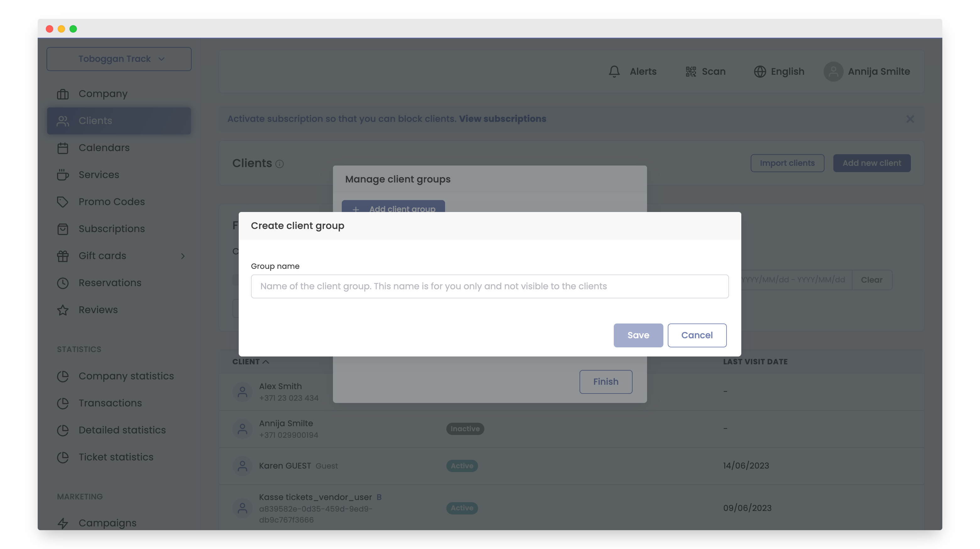Click the Scan QR code icon
Viewport: 980px width, 549px height.
[x=690, y=72]
